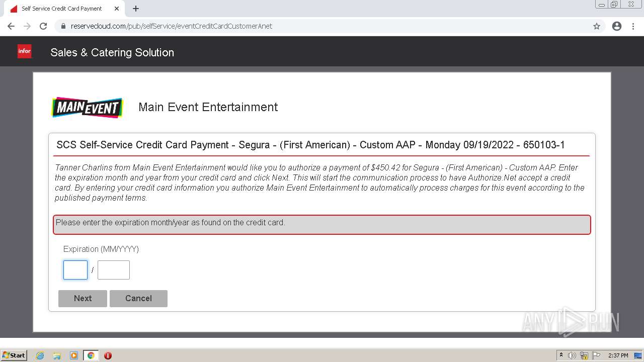The width and height of the screenshot is (644, 362).
Task: Click the network tray icon
Action: tap(584, 355)
